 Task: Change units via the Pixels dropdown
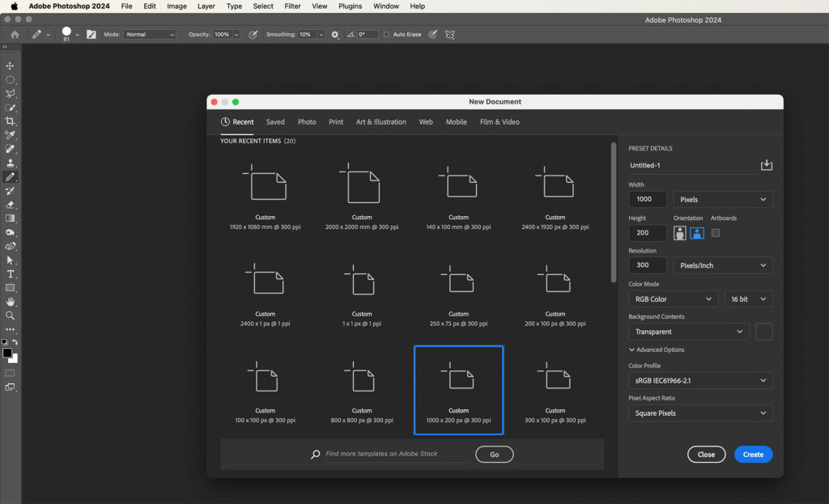click(722, 199)
